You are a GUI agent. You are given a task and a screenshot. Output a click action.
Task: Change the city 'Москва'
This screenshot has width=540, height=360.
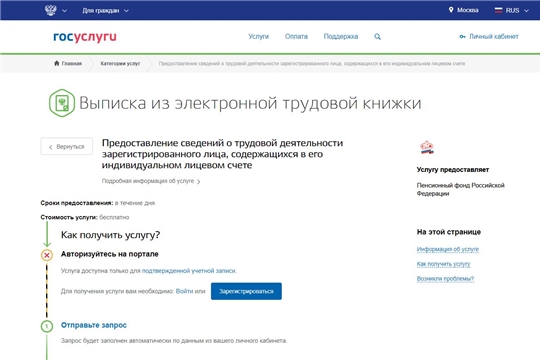tap(467, 10)
